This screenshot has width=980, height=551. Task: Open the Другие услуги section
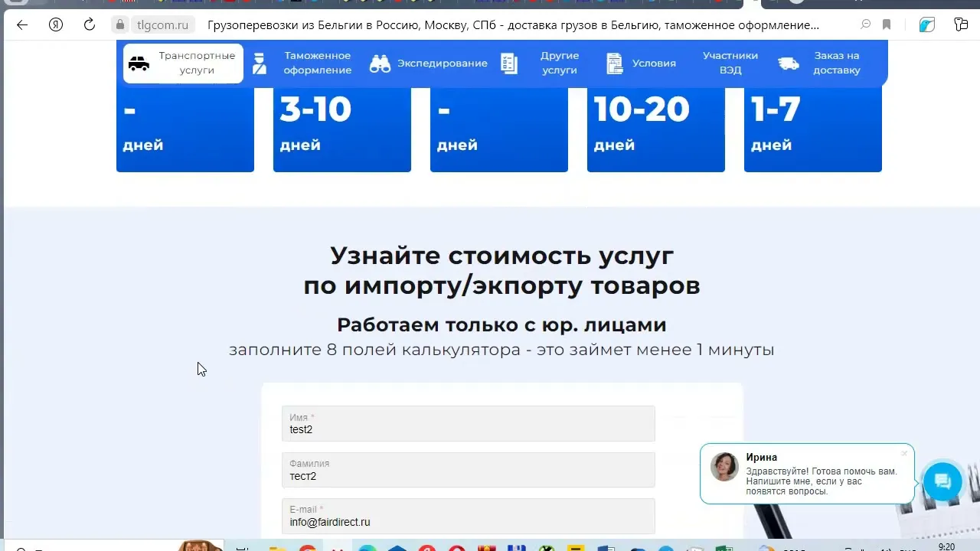pyautogui.click(x=542, y=63)
